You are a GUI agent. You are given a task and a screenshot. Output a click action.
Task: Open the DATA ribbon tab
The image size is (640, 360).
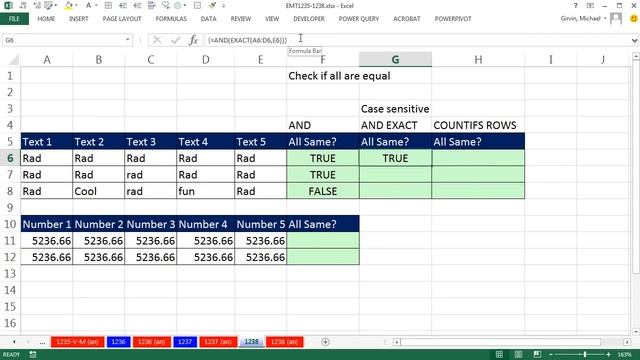[209, 19]
